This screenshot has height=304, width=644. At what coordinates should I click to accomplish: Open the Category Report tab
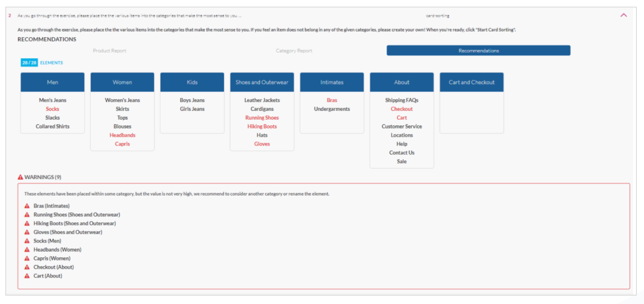pos(294,51)
